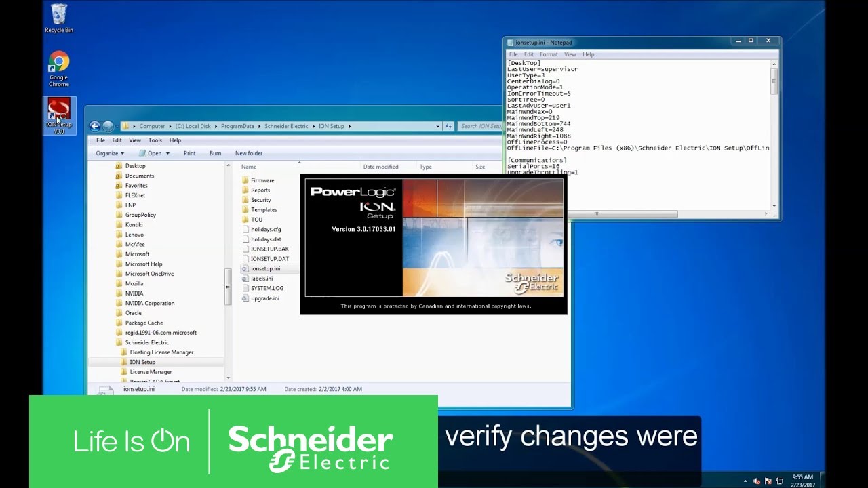Select NVIDIA Corporation in the tree
Viewport: 868px width, 488px height.
[x=144, y=304]
